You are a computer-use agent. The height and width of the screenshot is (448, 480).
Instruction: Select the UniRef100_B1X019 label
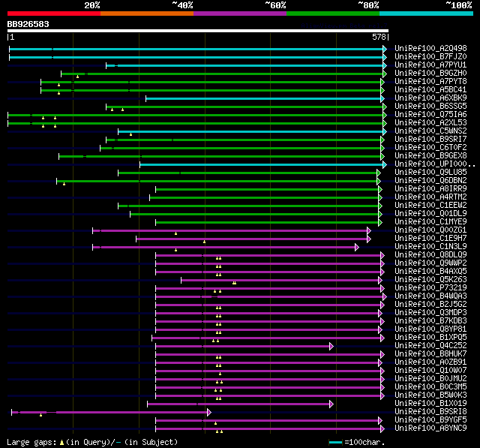pos(430,404)
